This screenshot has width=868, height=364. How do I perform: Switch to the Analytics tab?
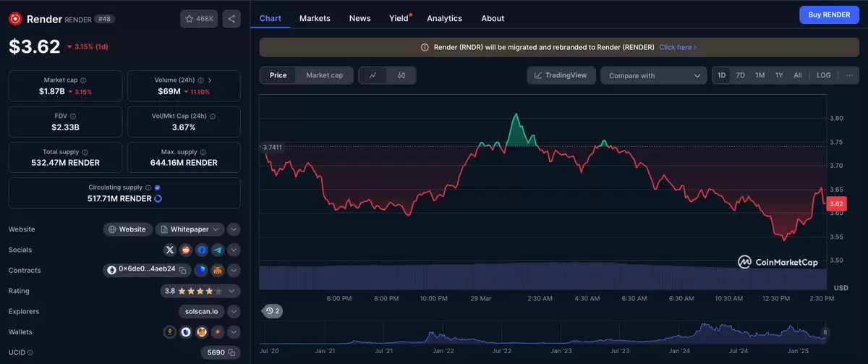click(x=445, y=18)
